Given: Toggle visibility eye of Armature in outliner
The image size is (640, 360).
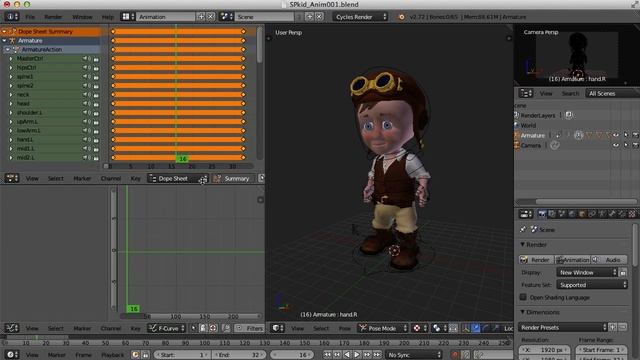Looking at the screenshot, I should coord(616,135).
